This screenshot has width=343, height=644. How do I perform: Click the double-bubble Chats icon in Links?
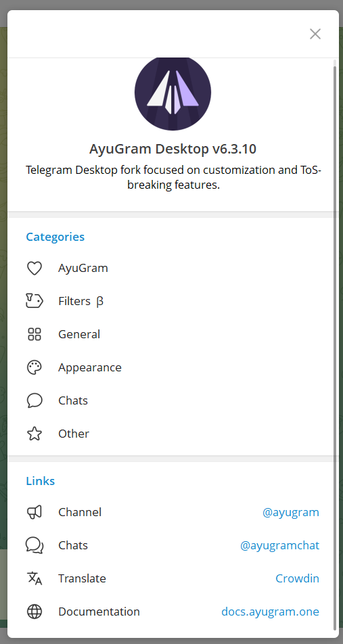tap(35, 545)
